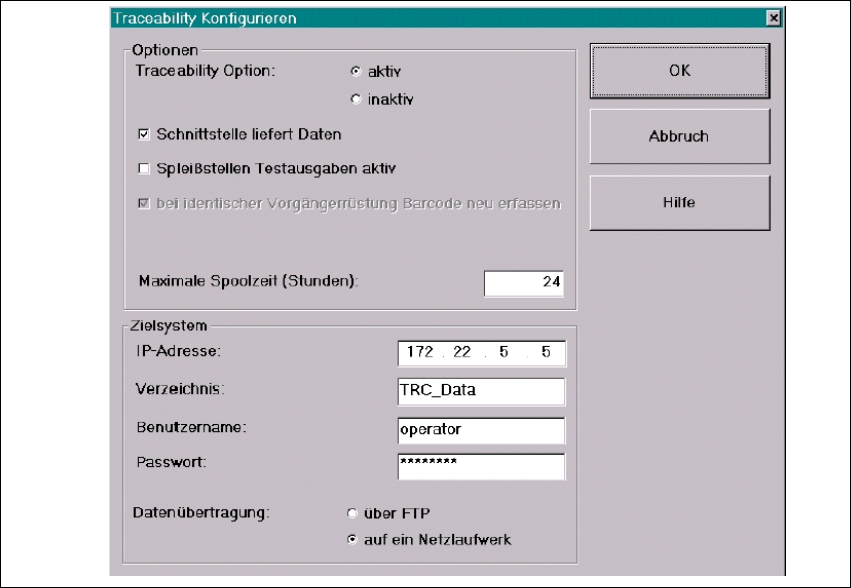Viewport: 851px width, 588px height.
Task: Click the 'Maximale Spoolzeit (Stunden):' label
Action: tap(248, 281)
